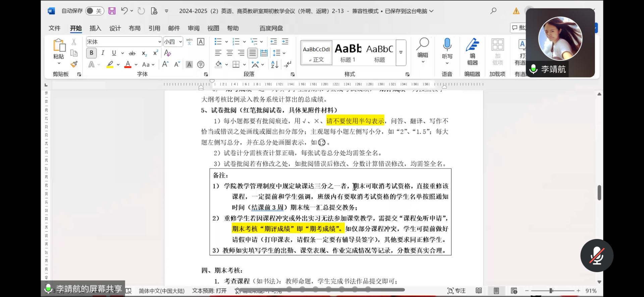644x297 pixels.
Task: Apply italic formatting with I button
Action: [x=103, y=53]
